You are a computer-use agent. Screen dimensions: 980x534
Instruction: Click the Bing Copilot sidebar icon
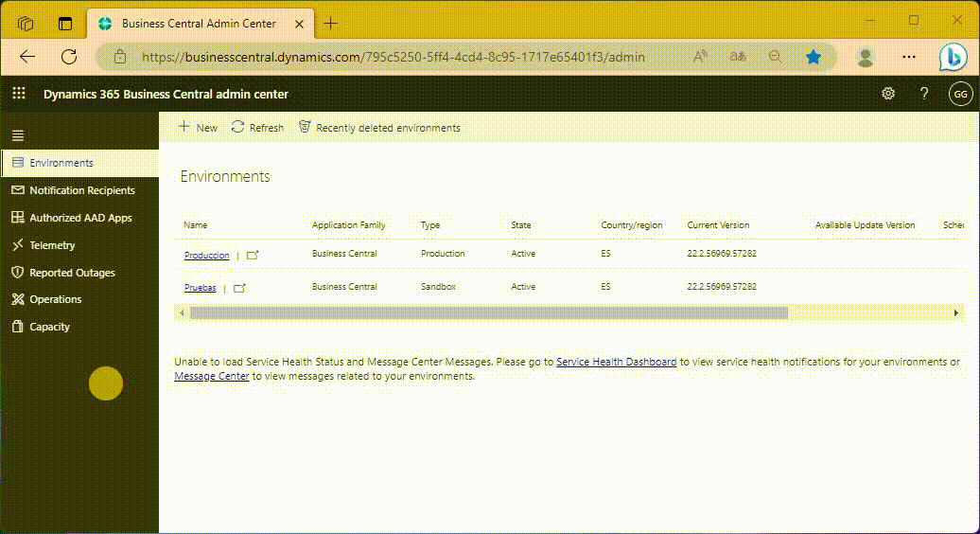click(x=952, y=57)
